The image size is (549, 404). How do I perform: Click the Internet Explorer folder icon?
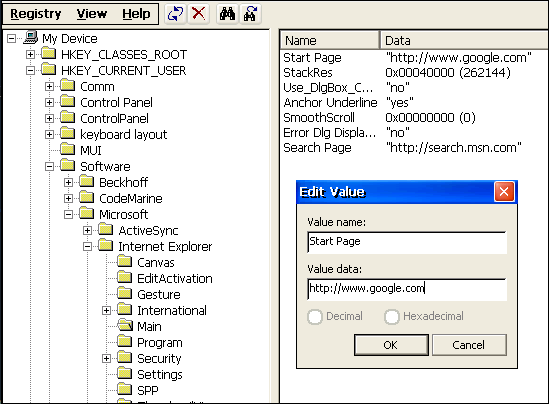(x=106, y=246)
